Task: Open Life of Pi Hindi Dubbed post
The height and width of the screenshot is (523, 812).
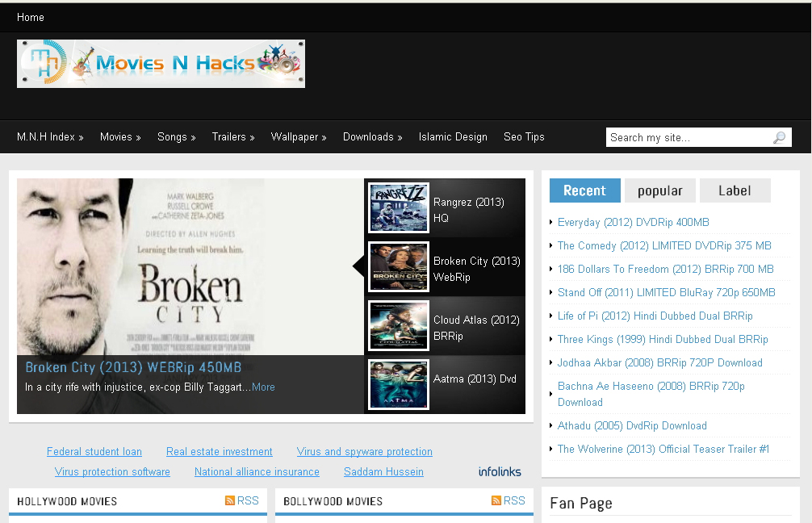Action: (x=655, y=316)
